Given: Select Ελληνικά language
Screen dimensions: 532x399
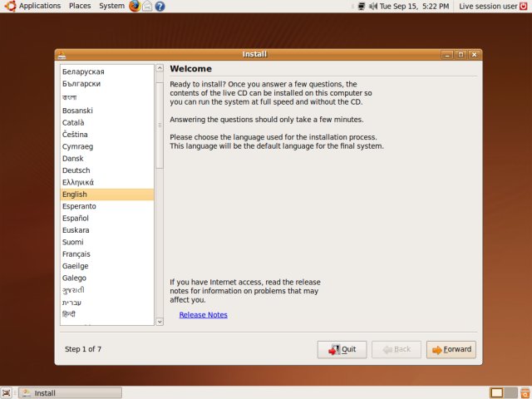Looking at the screenshot, I should coord(107,182).
